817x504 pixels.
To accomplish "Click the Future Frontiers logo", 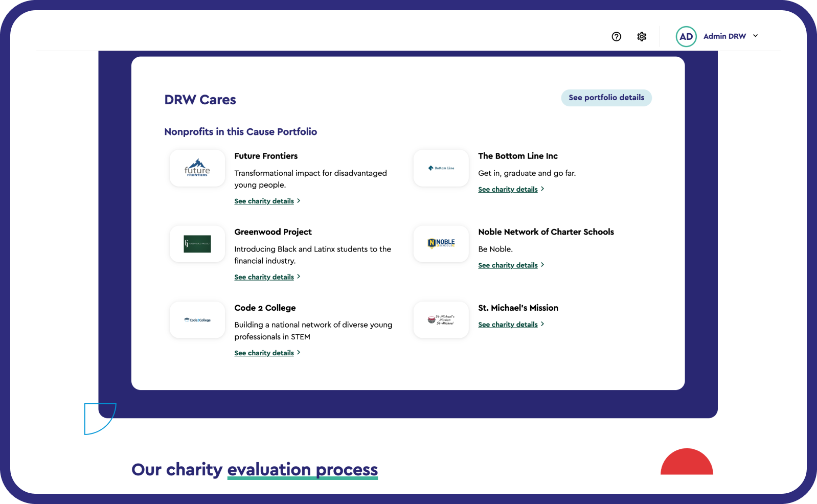I will pos(197,168).
